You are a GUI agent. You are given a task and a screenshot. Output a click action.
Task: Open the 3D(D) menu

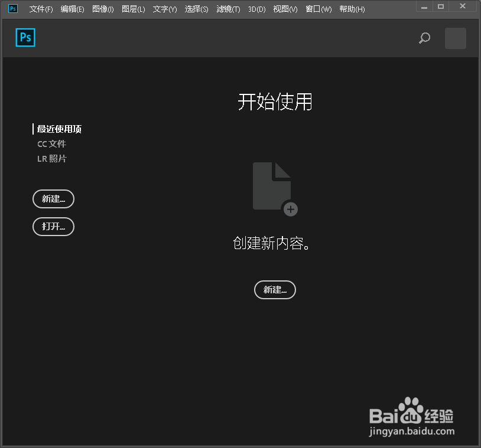click(256, 9)
